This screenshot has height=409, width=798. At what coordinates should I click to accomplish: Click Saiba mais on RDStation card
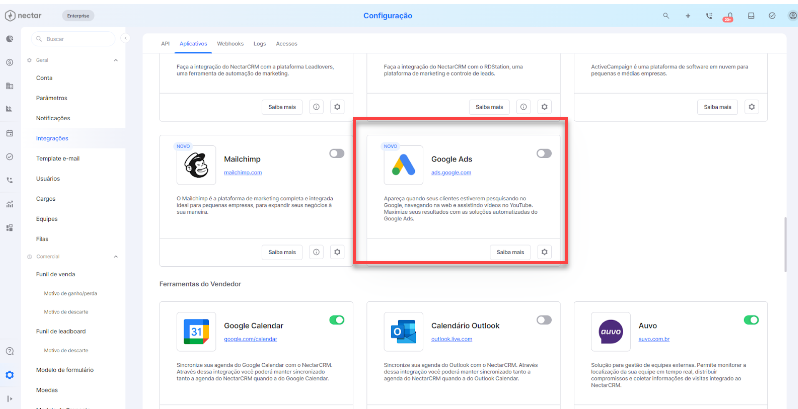489,107
